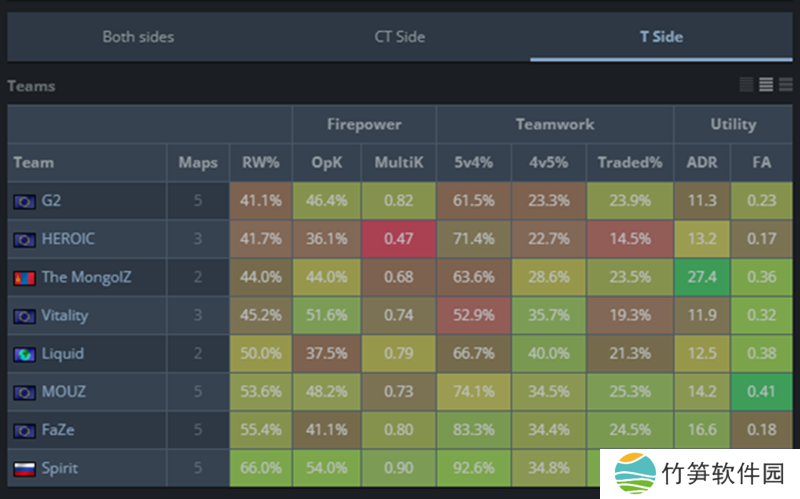Viewport: 800px width, 499px height.
Task: Select the T Side tab
Action: click(661, 37)
